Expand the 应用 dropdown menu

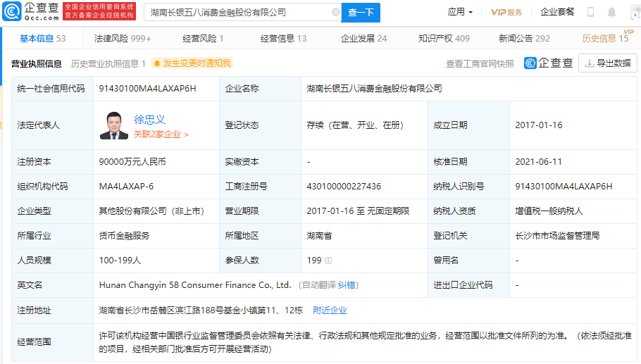(x=460, y=12)
